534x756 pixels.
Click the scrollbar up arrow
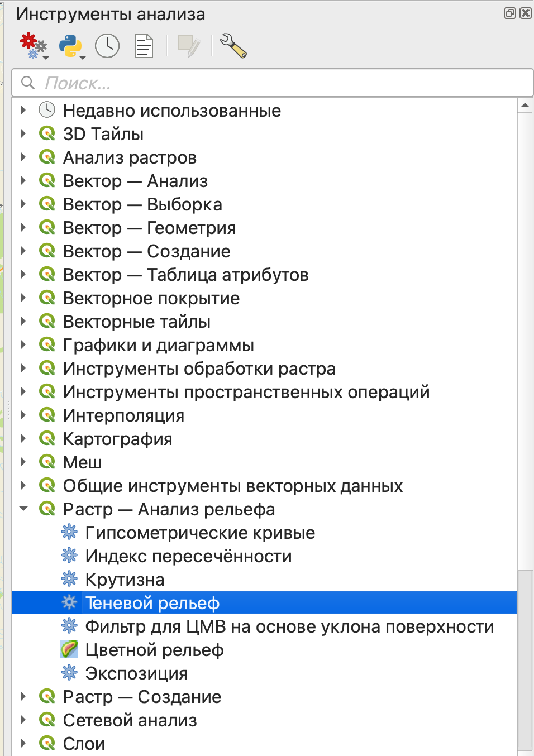[x=525, y=106]
